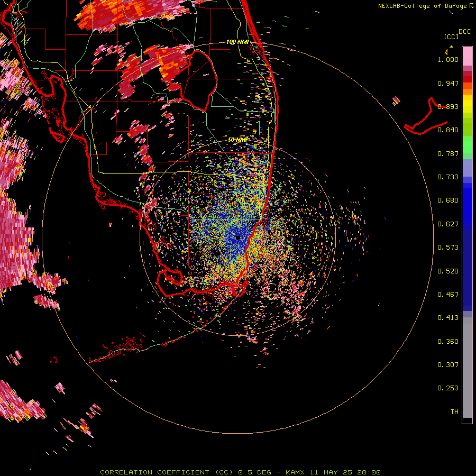Click the 0.893 color scale value

click(x=448, y=106)
